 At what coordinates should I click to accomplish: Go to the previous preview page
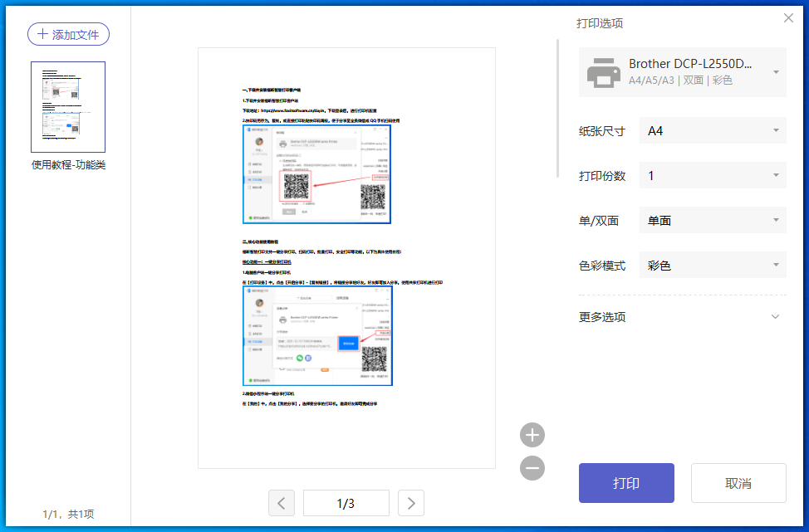(281, 503)
